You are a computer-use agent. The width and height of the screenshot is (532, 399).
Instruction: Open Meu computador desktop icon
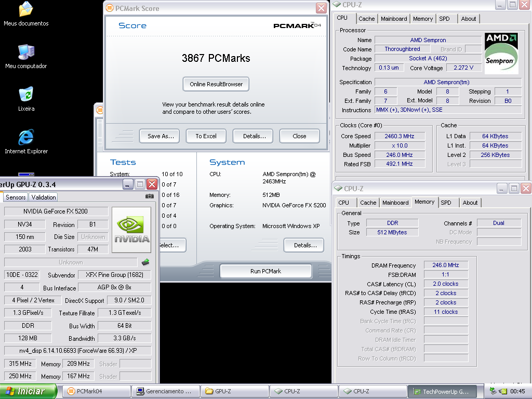coord(26,56)
